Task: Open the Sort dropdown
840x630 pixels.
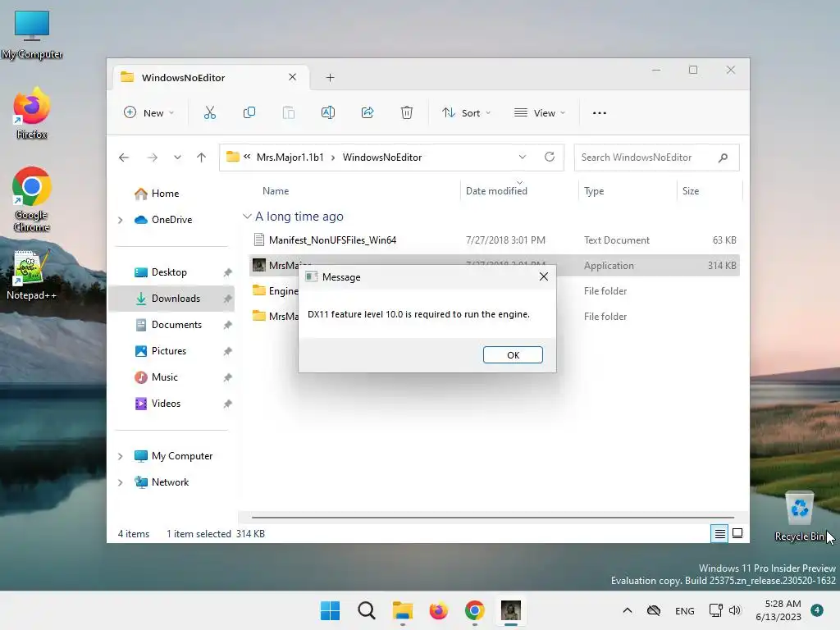Action: (x=466, y=112)
